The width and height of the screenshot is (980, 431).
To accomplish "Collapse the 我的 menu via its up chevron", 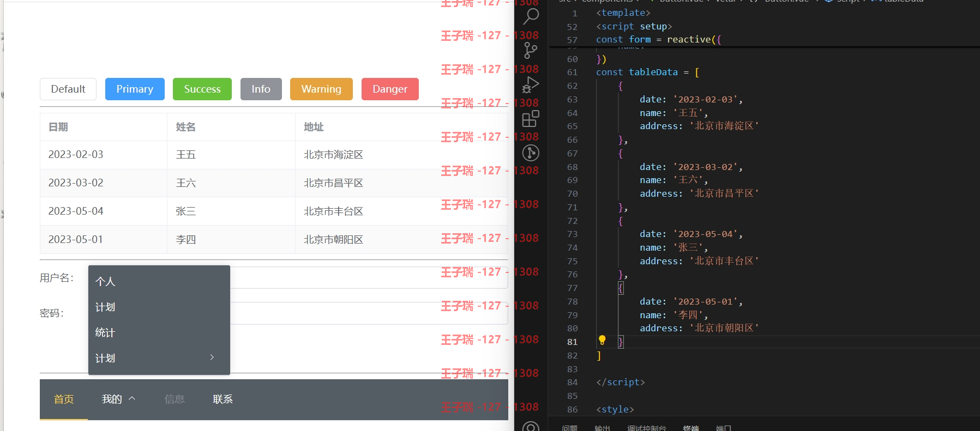I will coord(131,399).
